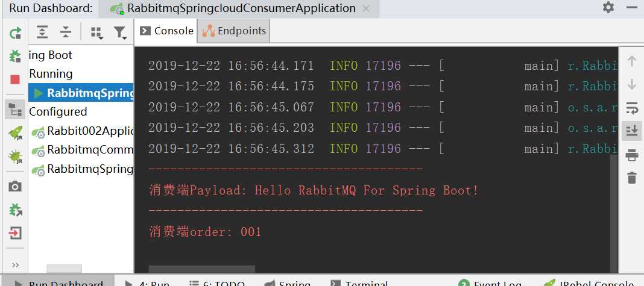644x286 pixels.
Task: Select the ing Boot tree root
Action: pos(50,55)
